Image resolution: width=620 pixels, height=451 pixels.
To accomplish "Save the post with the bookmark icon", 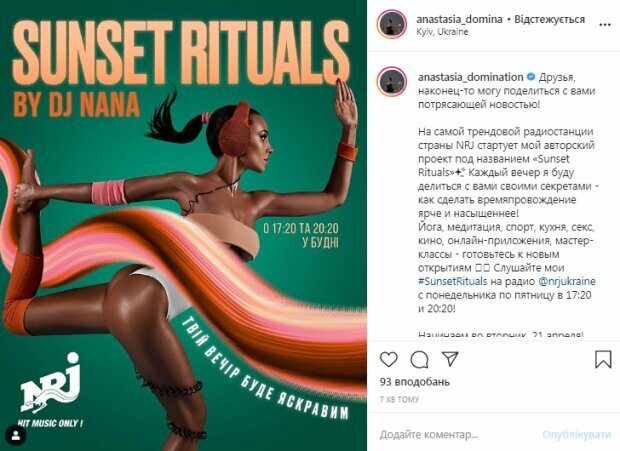I will [603, 359].
